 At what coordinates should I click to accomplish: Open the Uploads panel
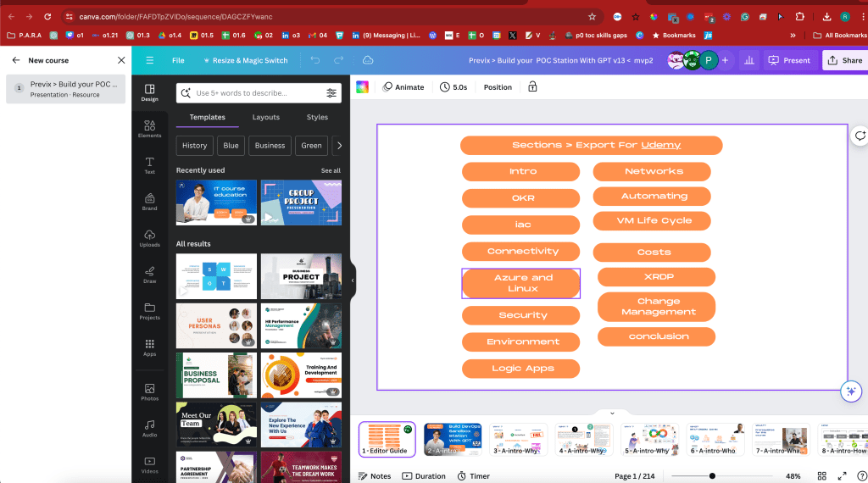[x=149, y=238]
